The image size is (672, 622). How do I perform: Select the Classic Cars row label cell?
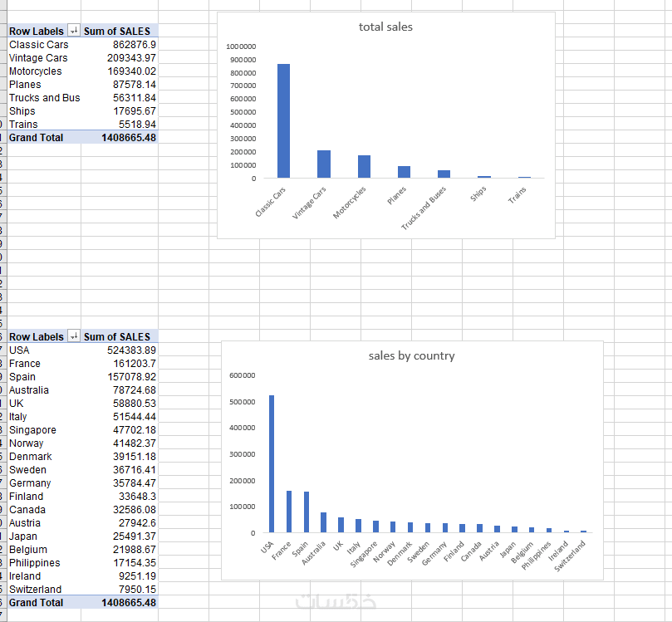(x=44, y=45)
